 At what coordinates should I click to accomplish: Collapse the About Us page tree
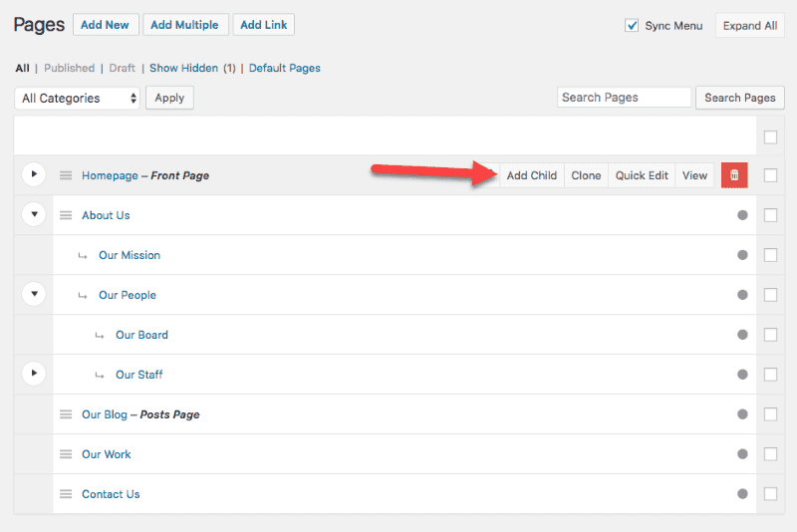[34, 214]
